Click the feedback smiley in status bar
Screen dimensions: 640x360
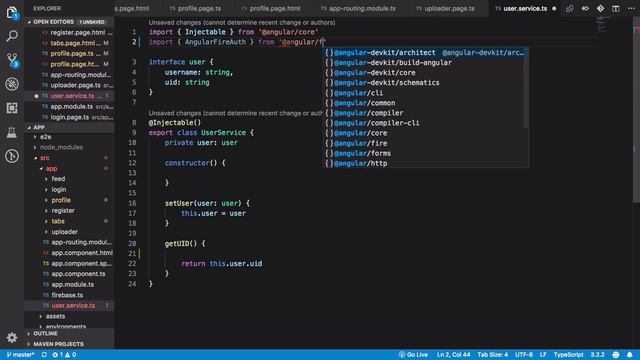tap(616, 355)
